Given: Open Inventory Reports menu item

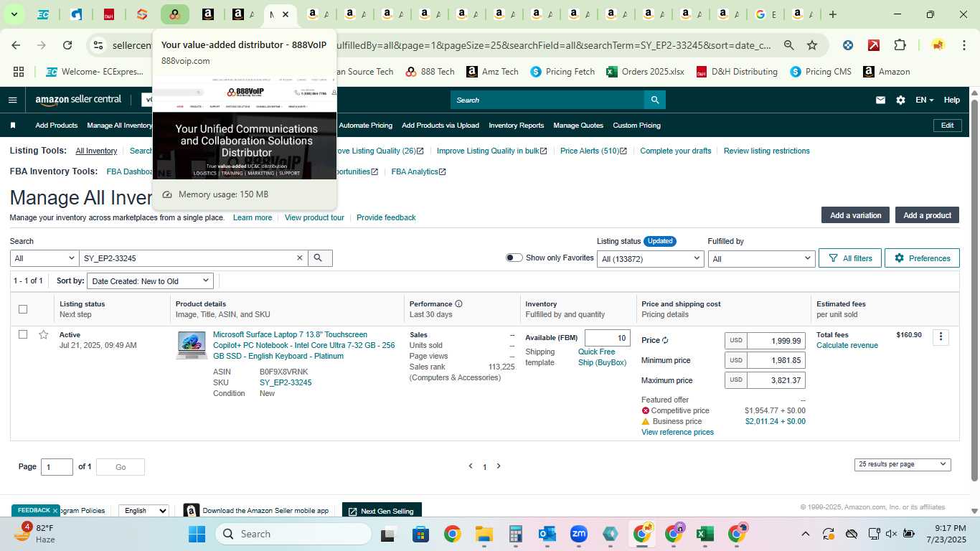Looking at the screenshot, I should point(517,126).
